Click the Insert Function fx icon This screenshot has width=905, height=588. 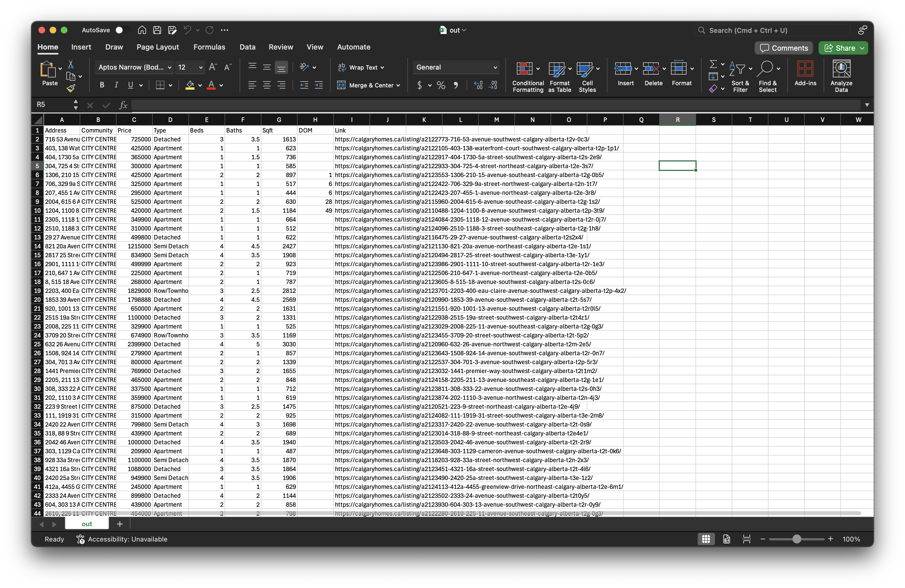point(123,105)
